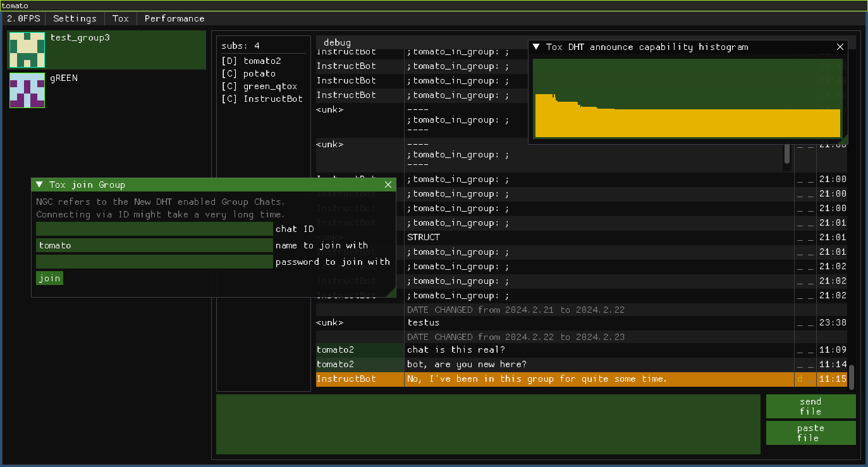Open the Settings menu

75,18
